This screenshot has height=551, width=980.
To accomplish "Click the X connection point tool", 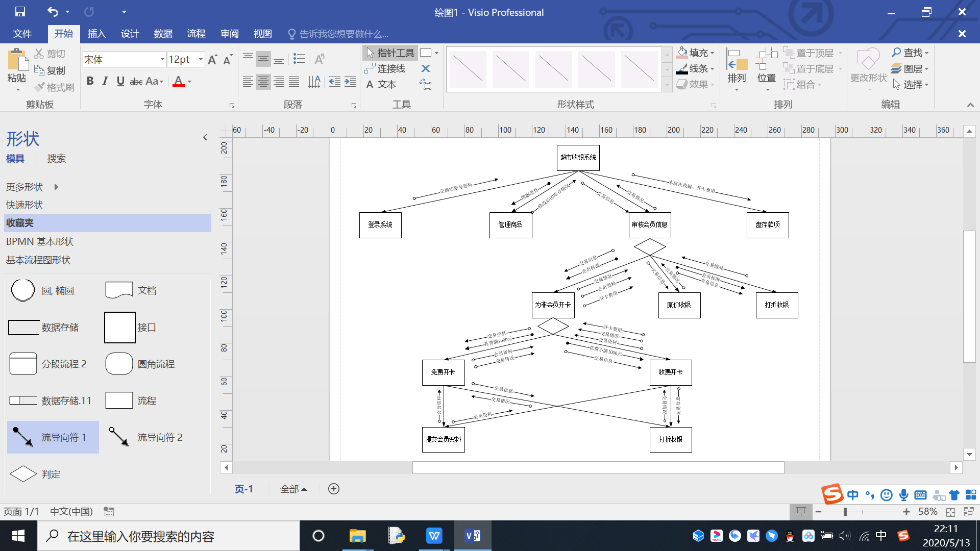I will pos(426,68).
